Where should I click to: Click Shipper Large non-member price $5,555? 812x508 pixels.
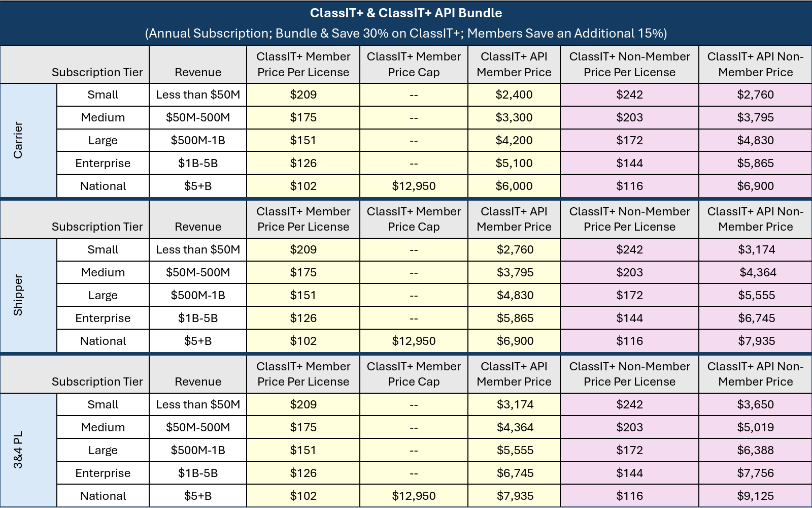[x=756, y=295]
